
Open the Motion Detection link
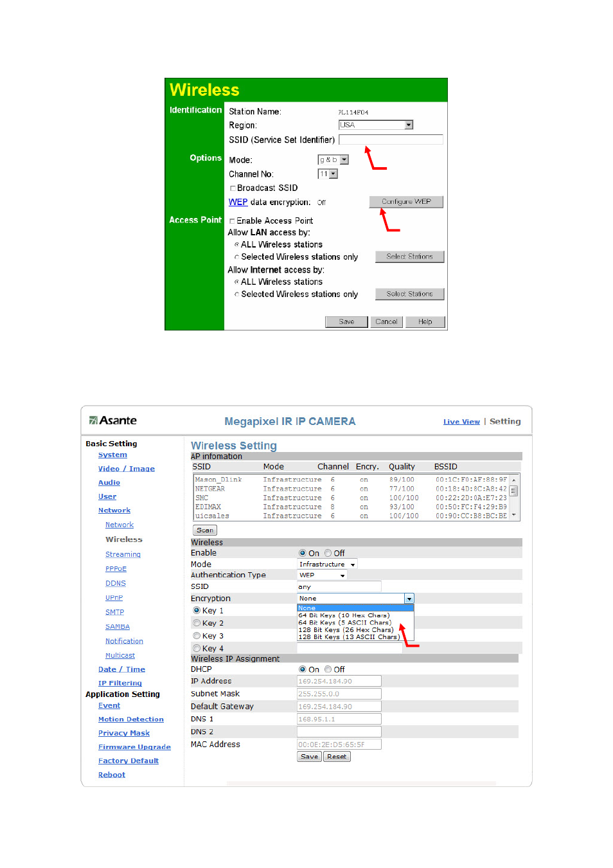[x=131, y=719]
